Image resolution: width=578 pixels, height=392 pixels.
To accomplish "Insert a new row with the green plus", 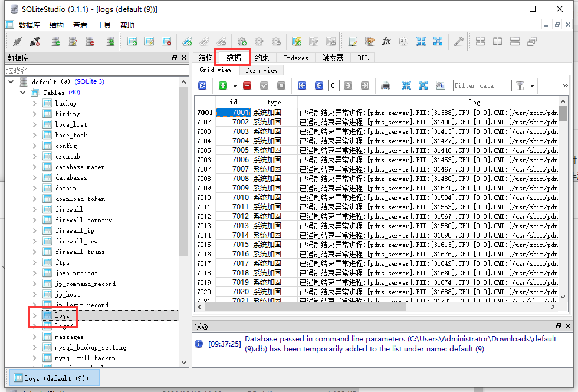I will click(223, 86).
